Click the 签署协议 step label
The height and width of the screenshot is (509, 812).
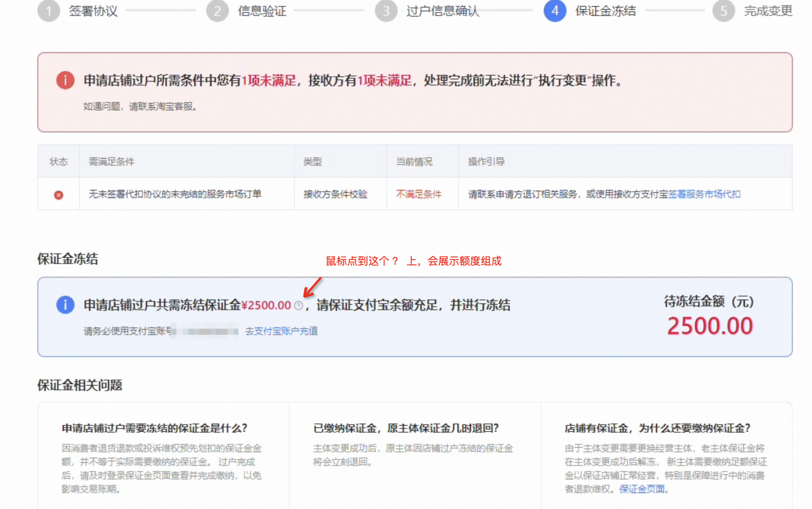tap(93, 11)
